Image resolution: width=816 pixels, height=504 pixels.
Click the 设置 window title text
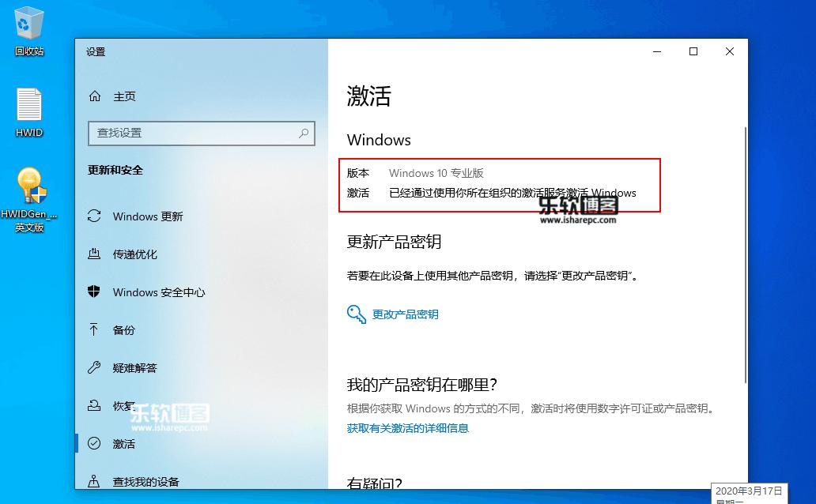[x=96, y=52]
